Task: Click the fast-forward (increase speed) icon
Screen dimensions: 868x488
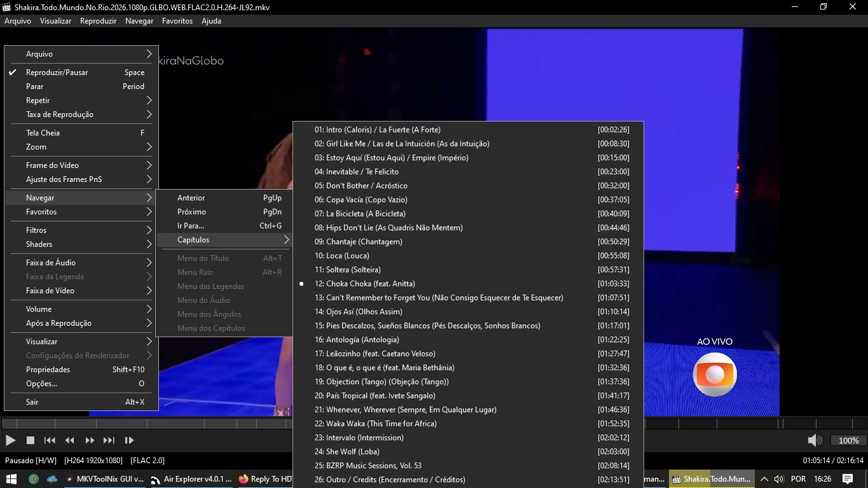Action: pyautogui.click(x=90, y=440)
